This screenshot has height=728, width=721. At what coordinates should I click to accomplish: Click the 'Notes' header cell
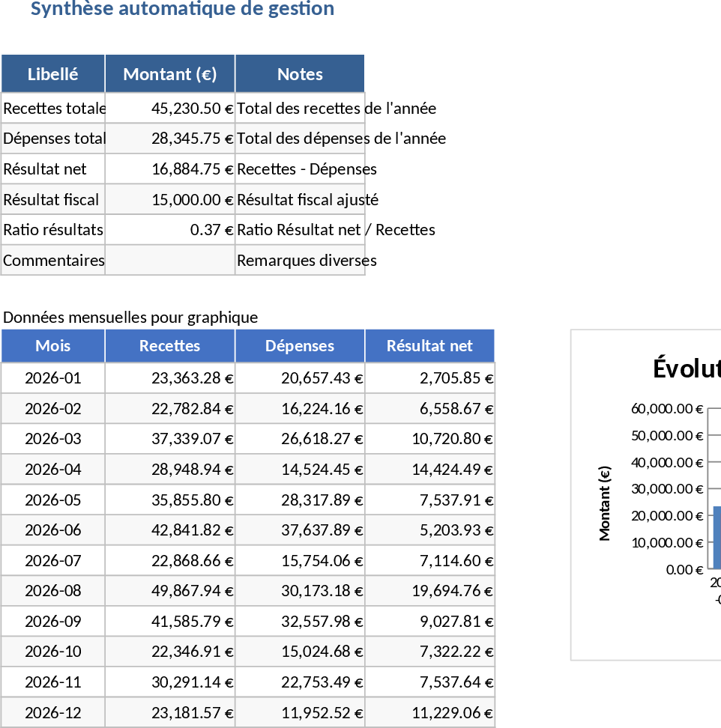coord(300,73)
